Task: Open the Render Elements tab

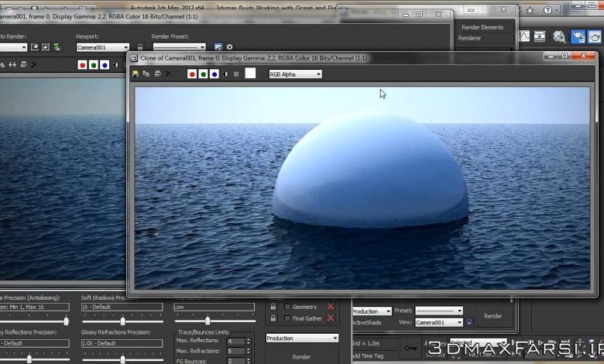Action: pyautogui.click(x=482, y=27)
